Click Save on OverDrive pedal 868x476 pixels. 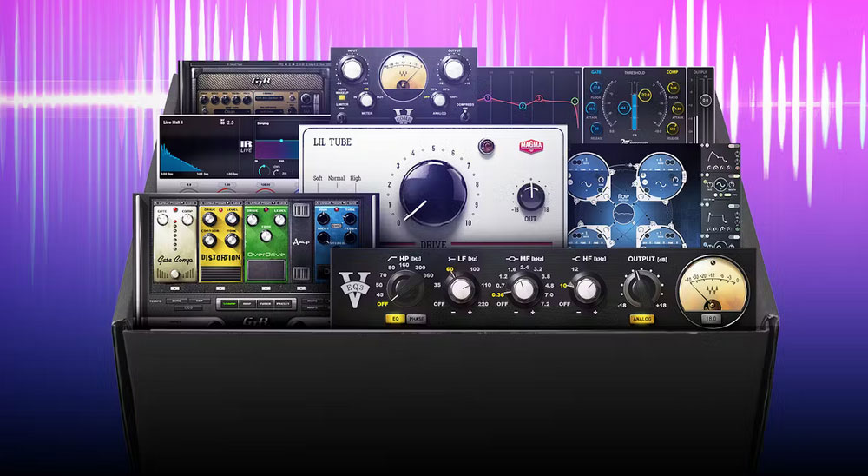(281, 202)
